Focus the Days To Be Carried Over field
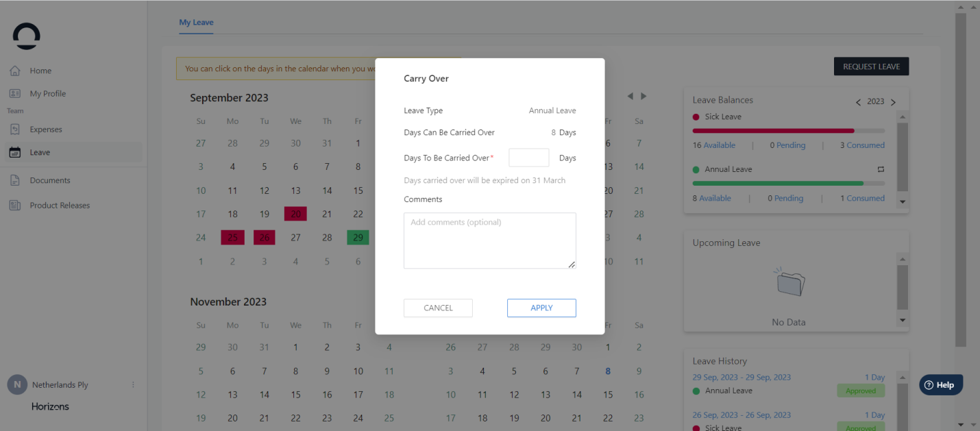This screenshot has width=980, height=431. tap(528, 158)
